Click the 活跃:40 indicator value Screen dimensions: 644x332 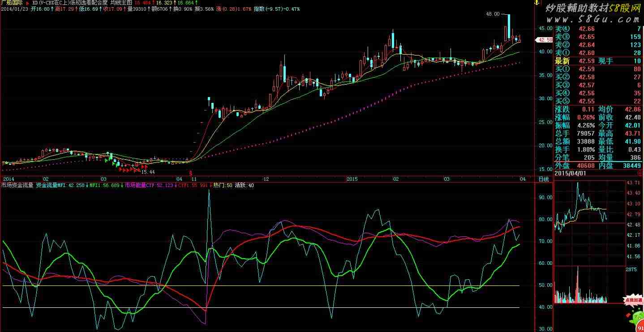click(x=245, y=185)
